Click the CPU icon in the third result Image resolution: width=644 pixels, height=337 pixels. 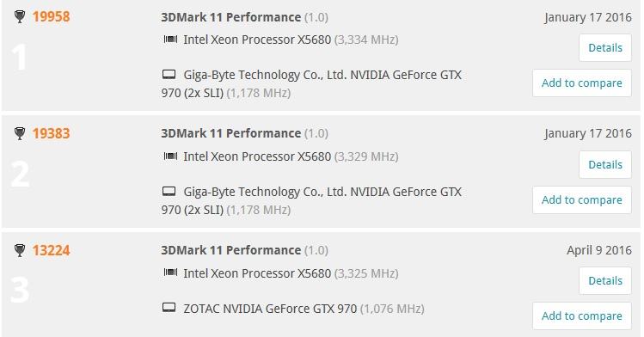point(170,273)
